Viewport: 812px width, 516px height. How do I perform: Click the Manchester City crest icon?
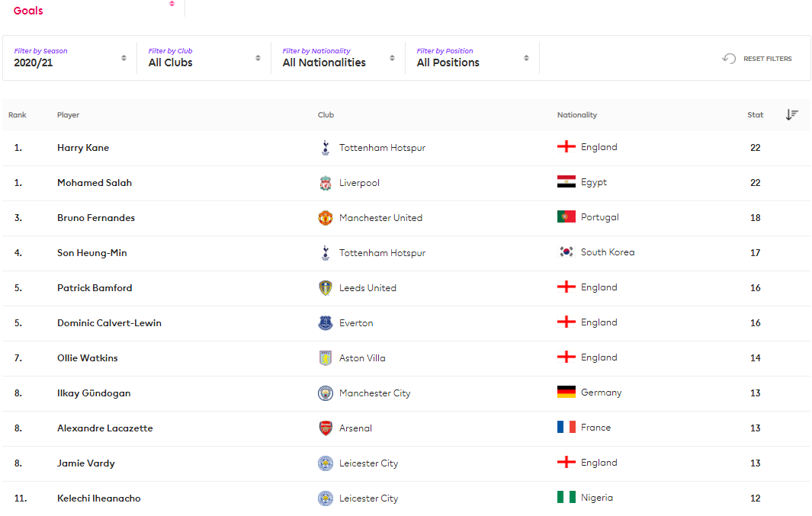coord(326,393)
